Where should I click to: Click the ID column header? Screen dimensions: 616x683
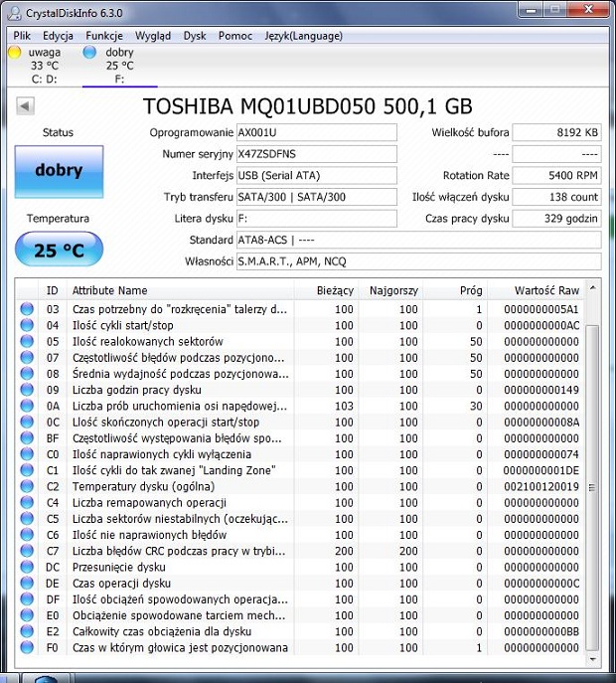(53, 290)
